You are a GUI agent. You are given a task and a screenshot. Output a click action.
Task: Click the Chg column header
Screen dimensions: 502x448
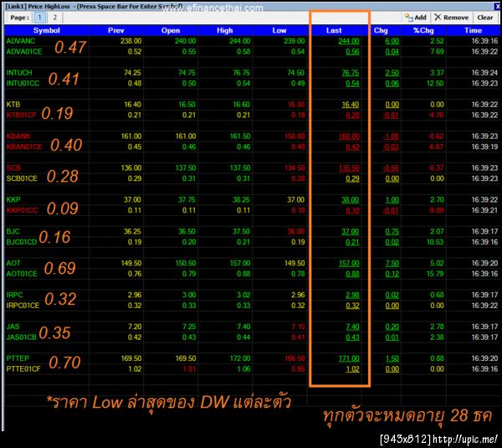tap(381, 30)
